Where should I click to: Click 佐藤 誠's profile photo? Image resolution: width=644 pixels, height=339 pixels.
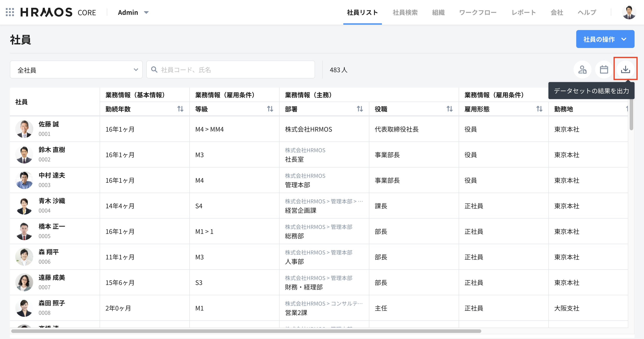pos(24,129)
